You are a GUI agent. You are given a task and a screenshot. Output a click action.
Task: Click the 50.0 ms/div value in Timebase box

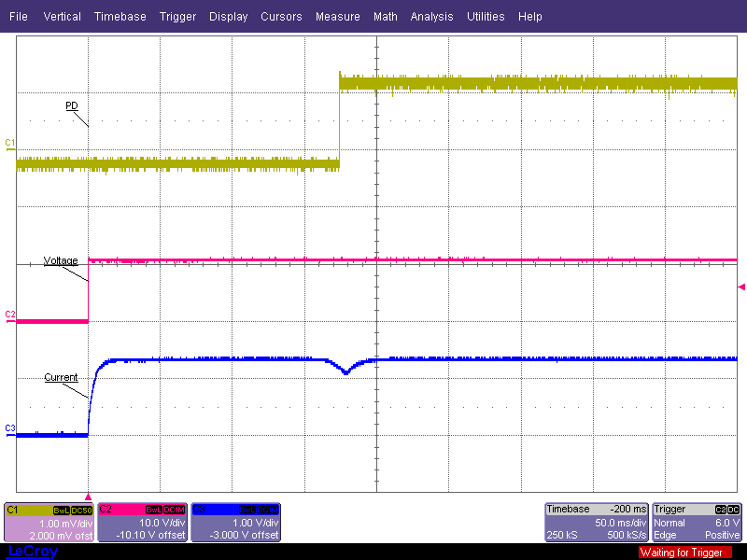point(621,523)
